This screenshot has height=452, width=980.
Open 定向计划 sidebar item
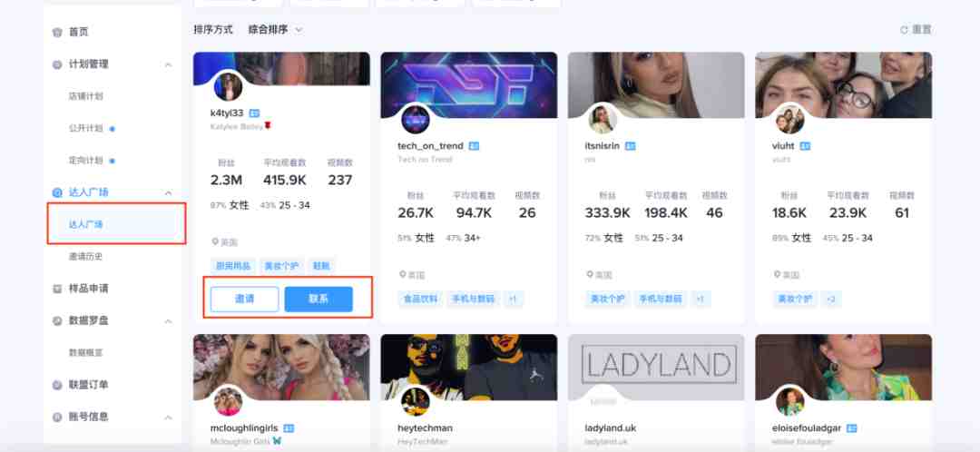[x=85, y=161]
